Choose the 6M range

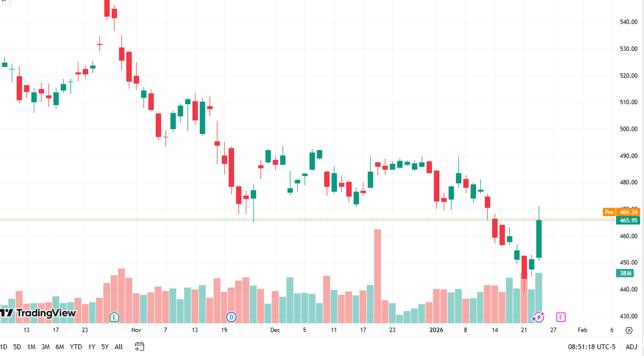tap(60, 347)
